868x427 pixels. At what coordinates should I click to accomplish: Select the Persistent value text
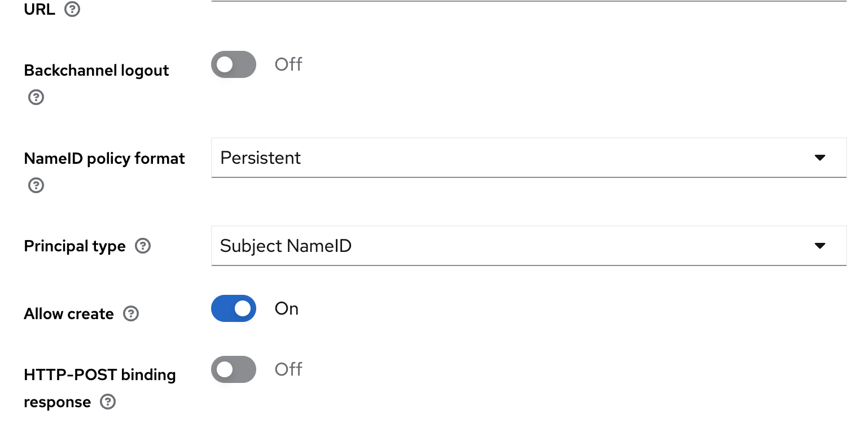(x=260, y=158)
